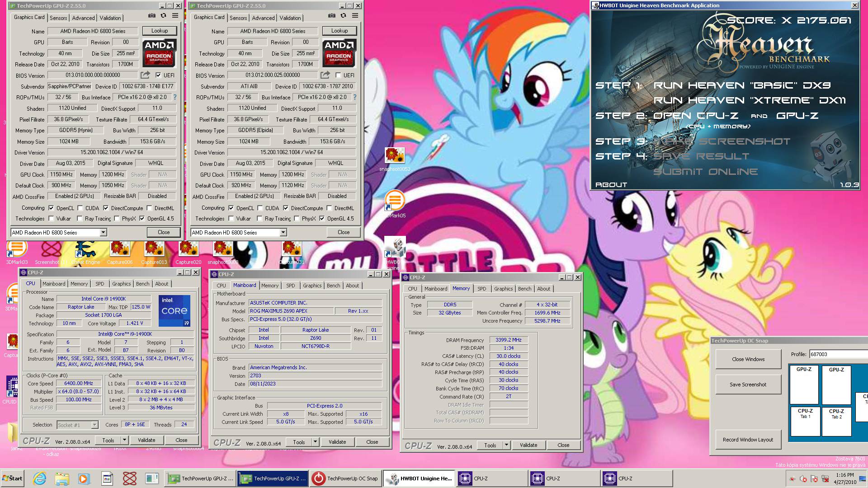Click refresh icon in left GPU-Z window
Viewport: 868px width, 488px height.
pos(163,16)
